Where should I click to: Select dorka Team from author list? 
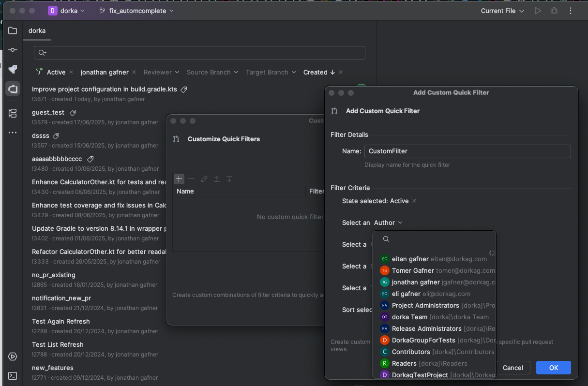click(434, 317)
